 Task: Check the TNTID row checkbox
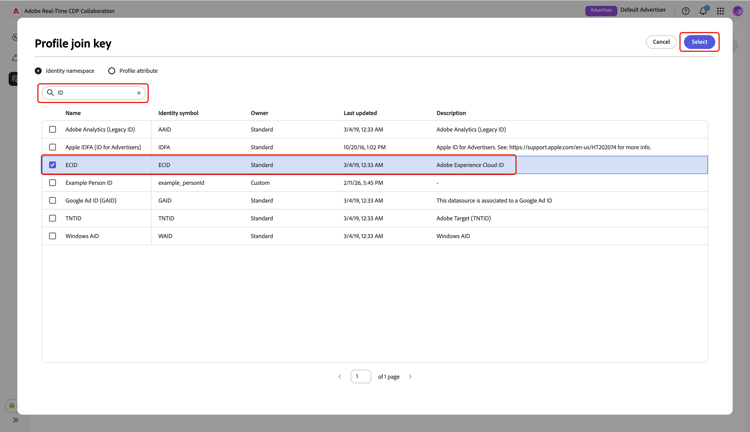pyautogui.click(x=53, y=218)
